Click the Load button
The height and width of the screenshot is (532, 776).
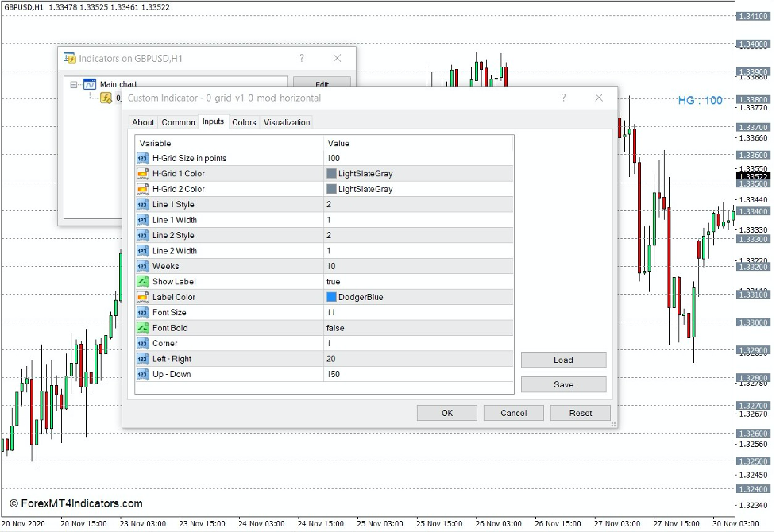(563, 360)
